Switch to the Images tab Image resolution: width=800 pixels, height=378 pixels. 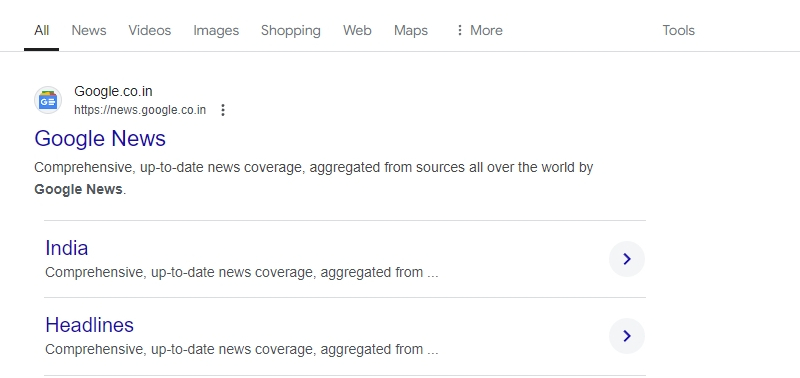pyautogui.click(x=216, y=31)
